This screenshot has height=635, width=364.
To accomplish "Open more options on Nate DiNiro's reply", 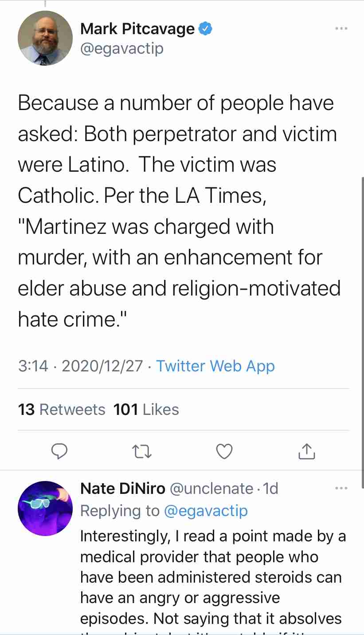I will (x=341, y=489).
